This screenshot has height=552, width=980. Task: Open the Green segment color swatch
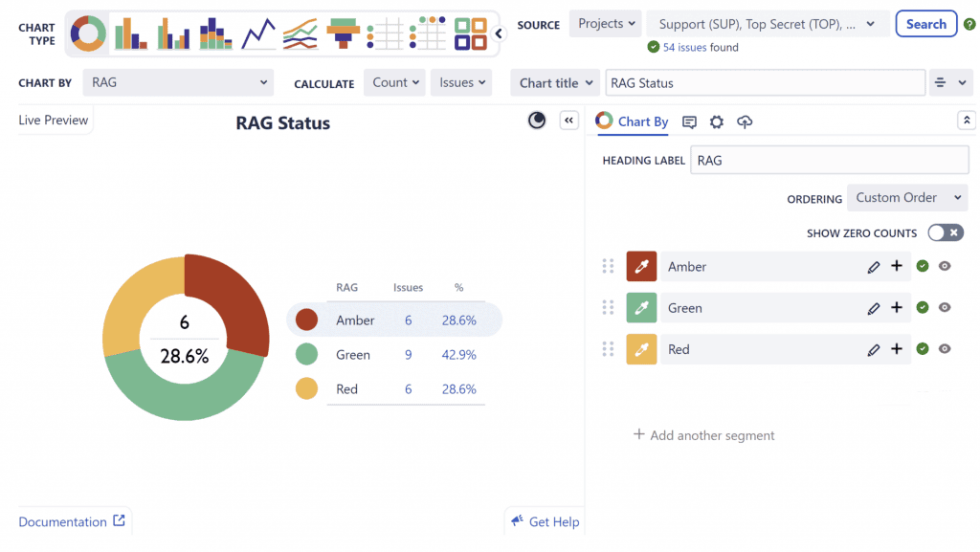pos(641,308)
